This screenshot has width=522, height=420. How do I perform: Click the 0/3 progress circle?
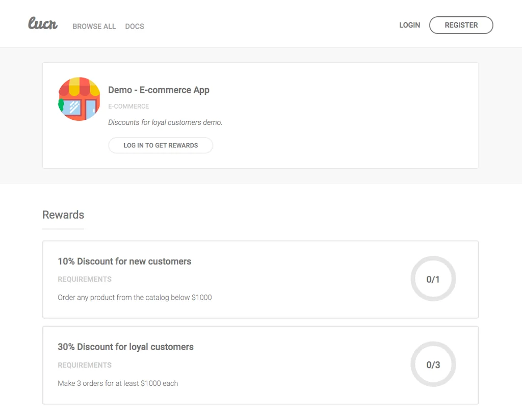[433, 365]
